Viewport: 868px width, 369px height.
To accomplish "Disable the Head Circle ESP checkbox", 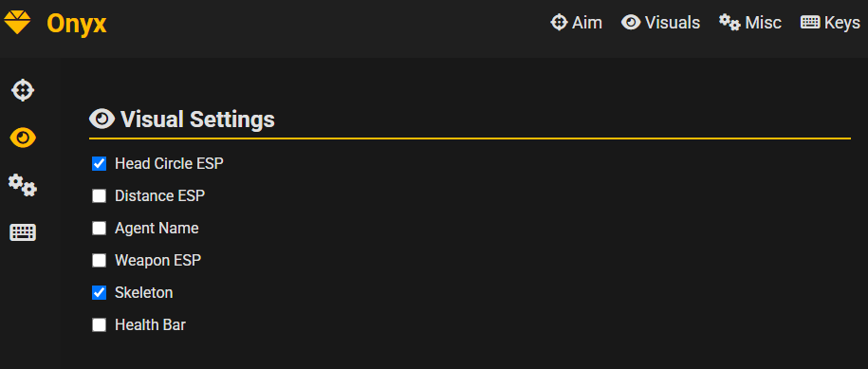I will pos(99,164).
